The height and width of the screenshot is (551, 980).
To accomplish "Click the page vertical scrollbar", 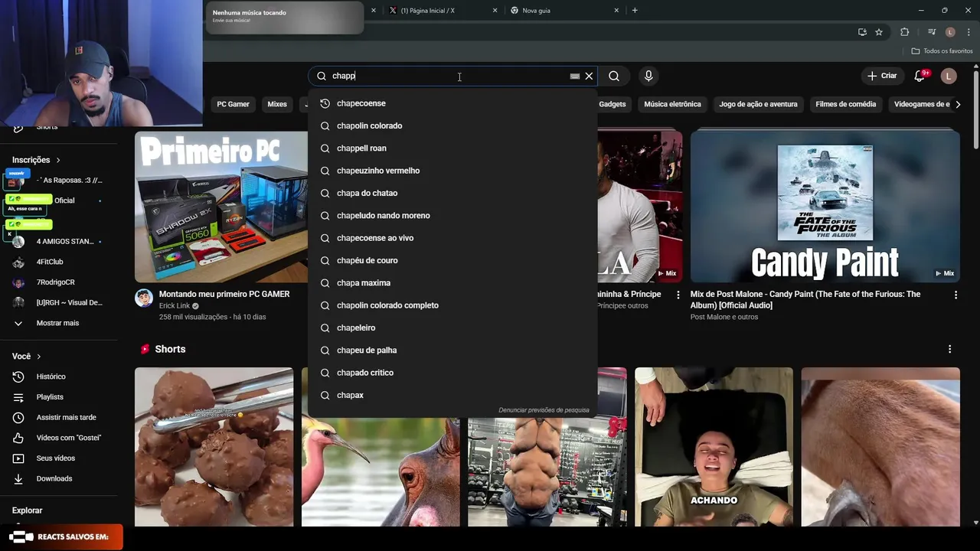I will tap(976, 111).
